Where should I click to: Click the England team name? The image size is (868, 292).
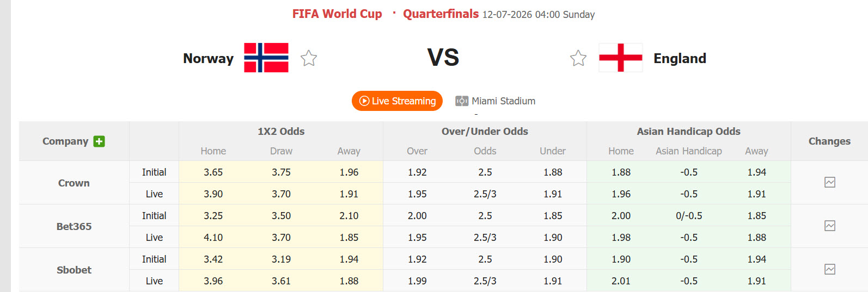click(680, 58)
